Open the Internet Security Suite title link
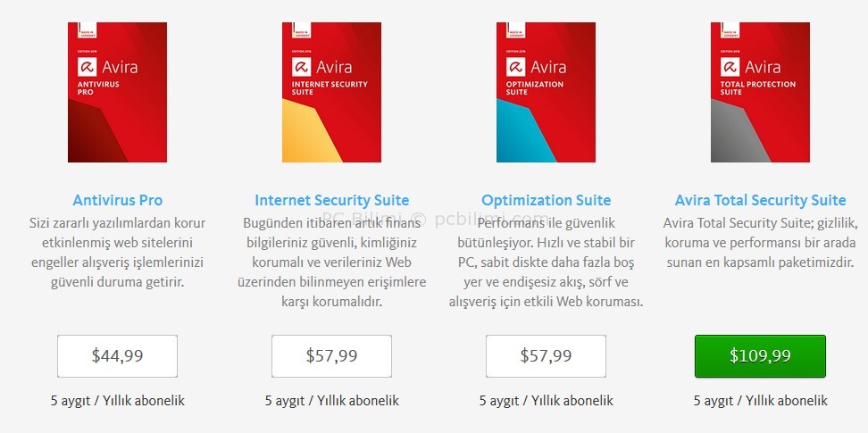This screenshot has height=433, width=868. click(x=332, y=200)
